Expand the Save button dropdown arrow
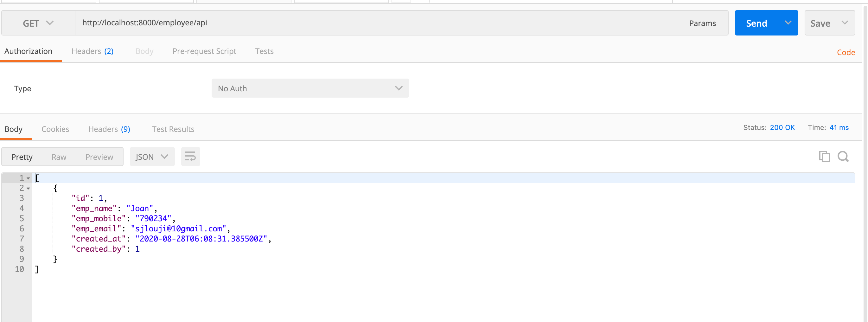Screen dimensions: 868x322 pos(845,23)
